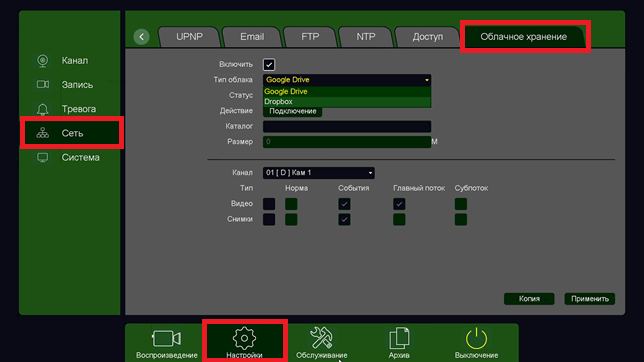Toggle Видео Главный поток checkbox
Viewport: 644px width, 362px height.
pos(399,204)
